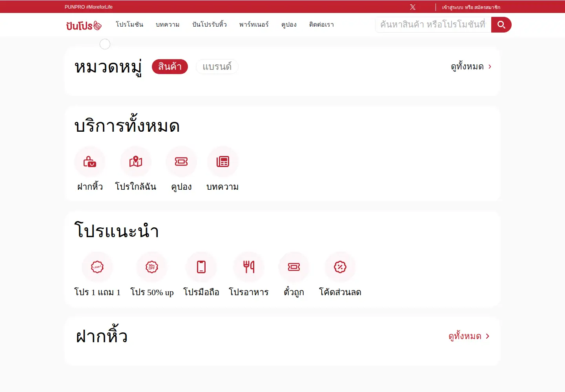Click the red search magnifier button
This screenshot has height=392, width=565.
coord(501,25)
